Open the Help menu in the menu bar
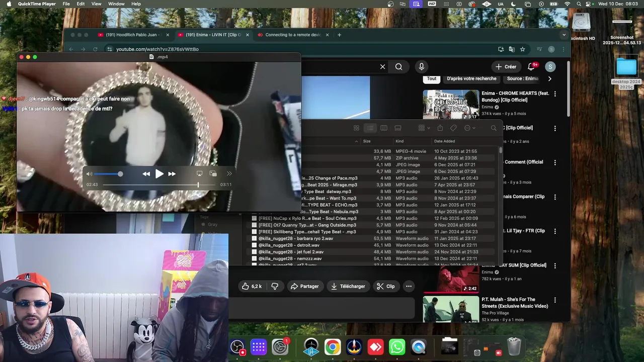 pyautogui.click(x=136, y=4)
